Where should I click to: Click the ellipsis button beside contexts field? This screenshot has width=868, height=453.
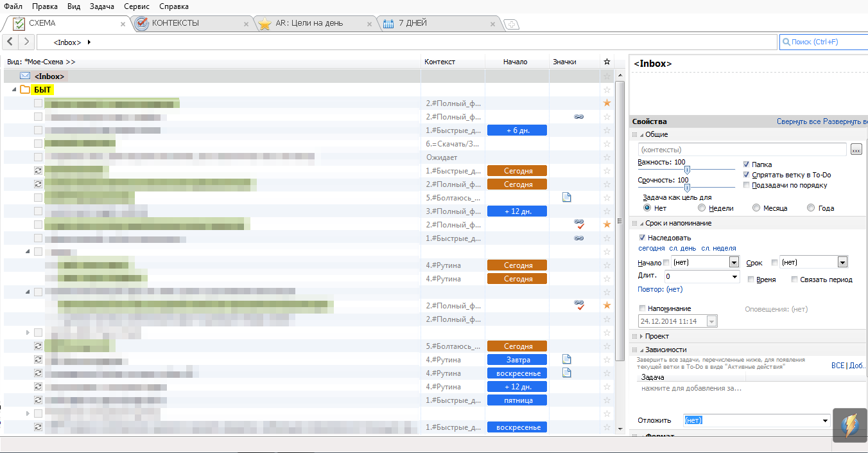point(856,149)
